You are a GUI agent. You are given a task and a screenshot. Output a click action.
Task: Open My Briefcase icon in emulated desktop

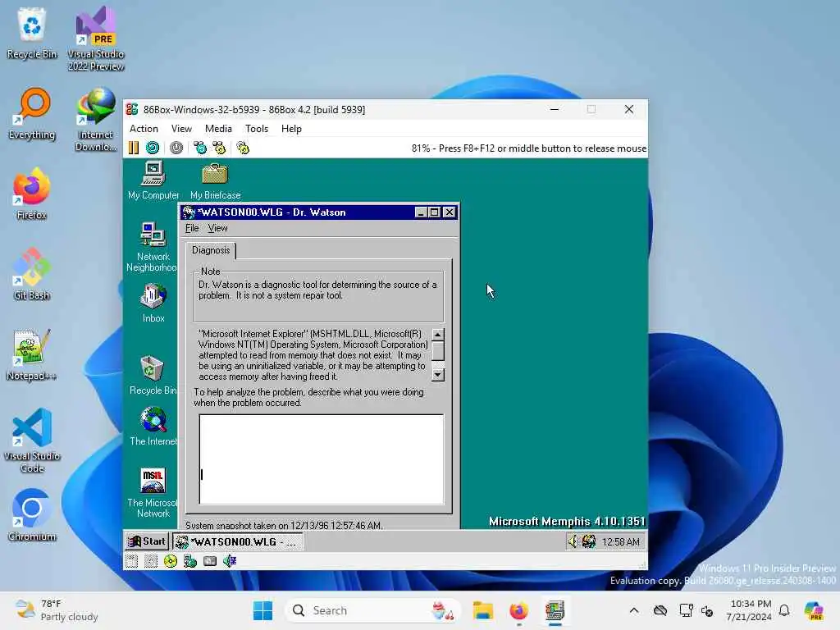pyautogui.click(x=216, y=181)
